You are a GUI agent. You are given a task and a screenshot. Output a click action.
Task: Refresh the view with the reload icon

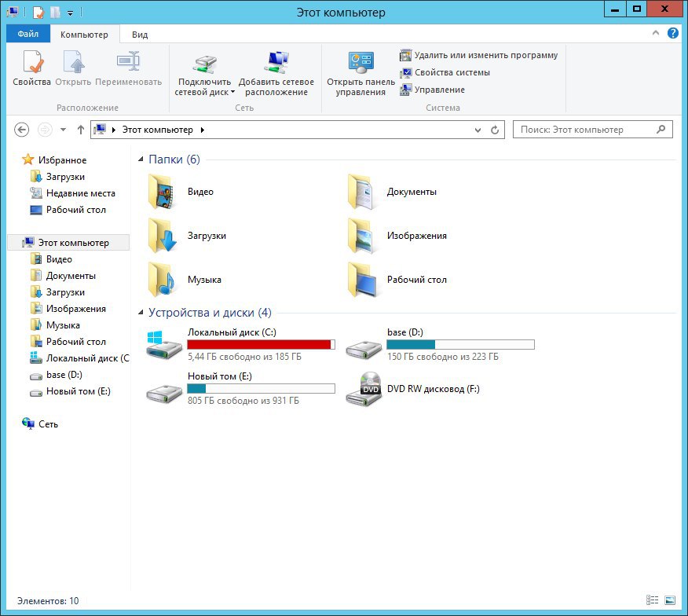click(x=495, y=130)
